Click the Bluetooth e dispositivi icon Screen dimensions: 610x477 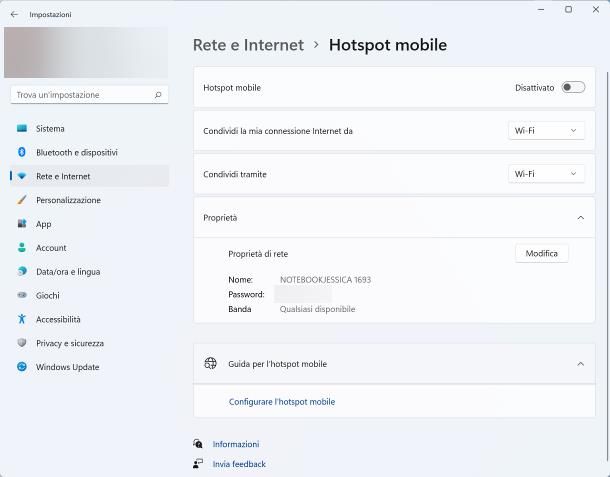coord(22,153)
